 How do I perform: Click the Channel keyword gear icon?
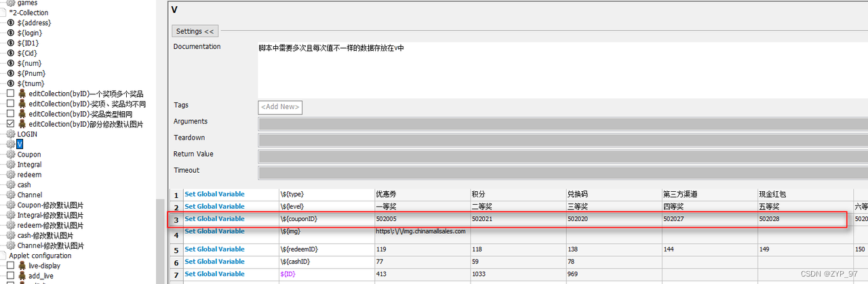pos(11,195)
